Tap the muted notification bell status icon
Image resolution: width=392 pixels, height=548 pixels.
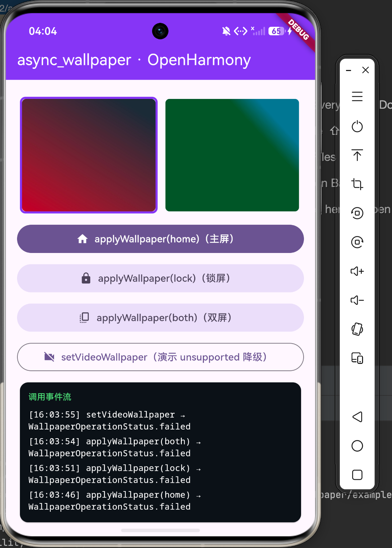click(226, 31)
